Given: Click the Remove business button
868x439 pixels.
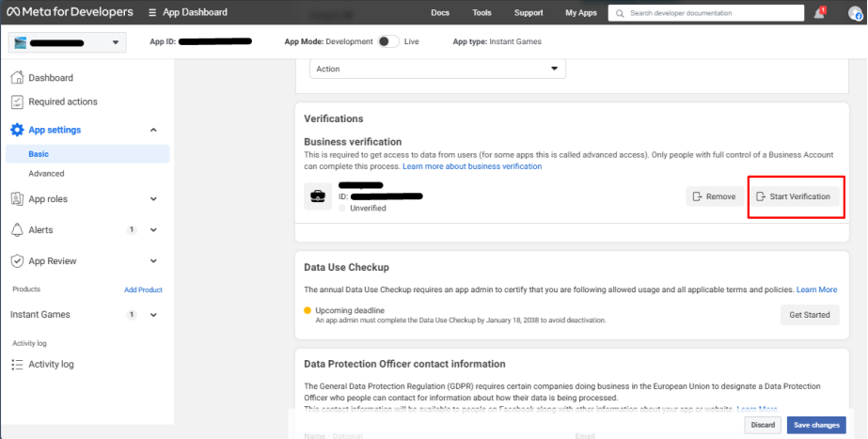Looking at the screenshot, I should coord(716,196).
